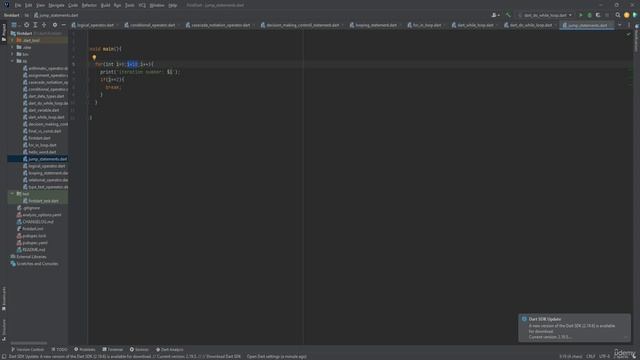Click the CRLF line separator indicator

click(591, 356)
